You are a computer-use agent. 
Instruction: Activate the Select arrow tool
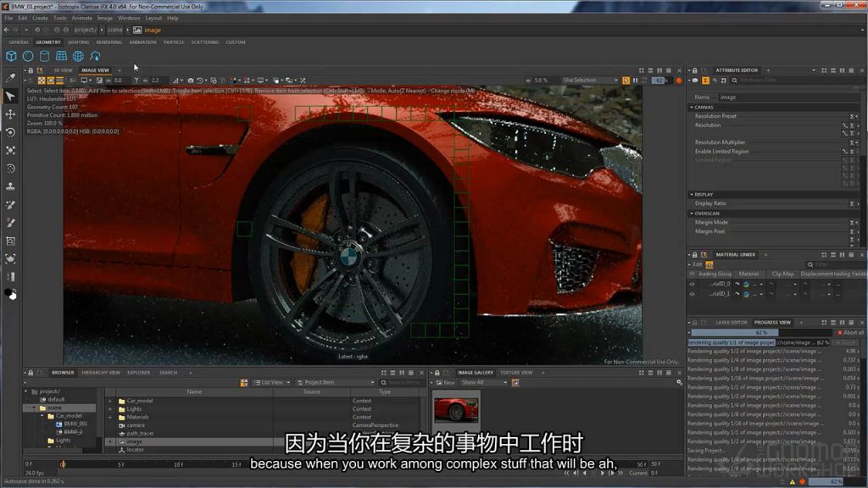[10, 96]
